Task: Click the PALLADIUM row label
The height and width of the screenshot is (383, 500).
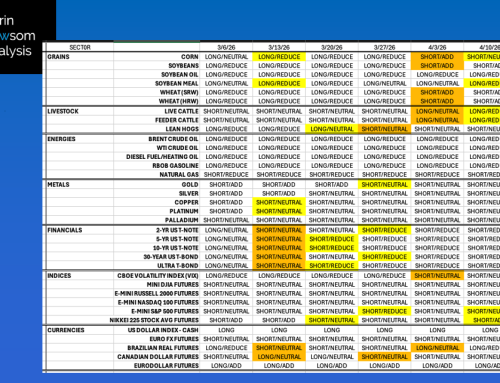Action: click(182, 220)
